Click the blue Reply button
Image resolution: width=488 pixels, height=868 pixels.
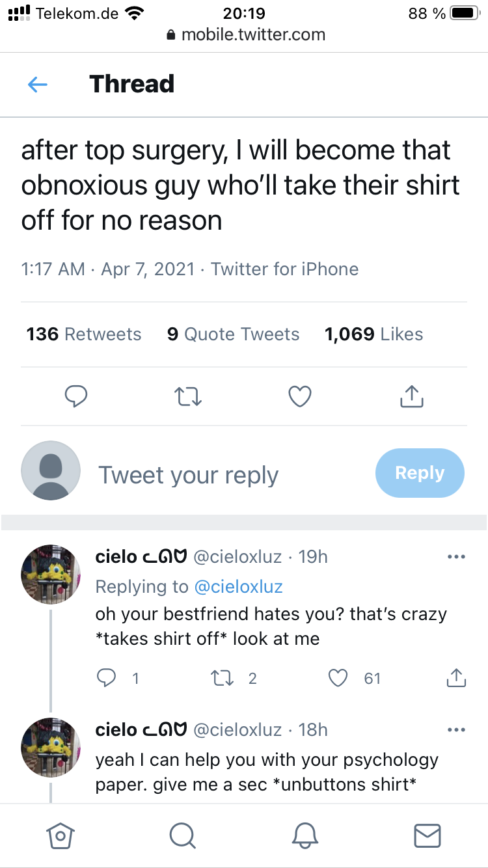[x=420, y=473]
